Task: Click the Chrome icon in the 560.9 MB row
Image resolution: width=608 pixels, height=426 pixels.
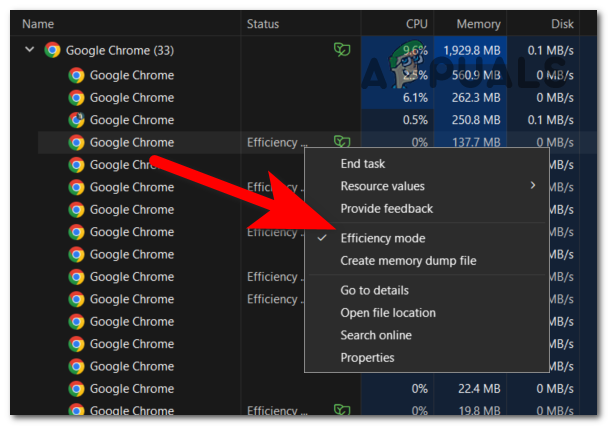Action: click(x=76, y=75)
